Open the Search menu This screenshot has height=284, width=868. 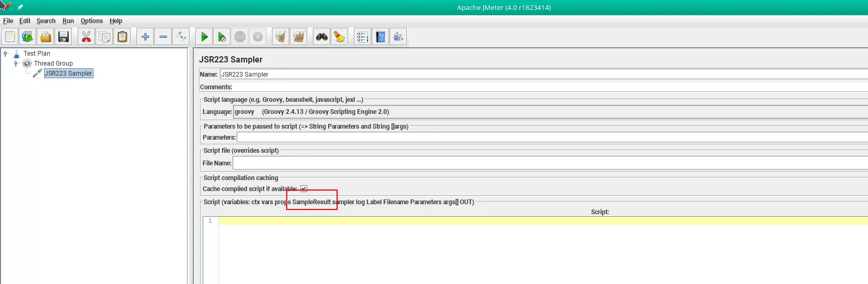[x=46, y=21]
